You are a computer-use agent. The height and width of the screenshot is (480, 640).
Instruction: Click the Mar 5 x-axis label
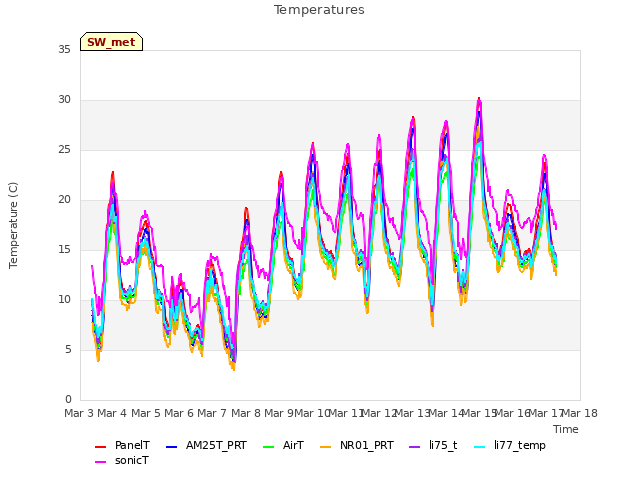(x=146, y=413)
